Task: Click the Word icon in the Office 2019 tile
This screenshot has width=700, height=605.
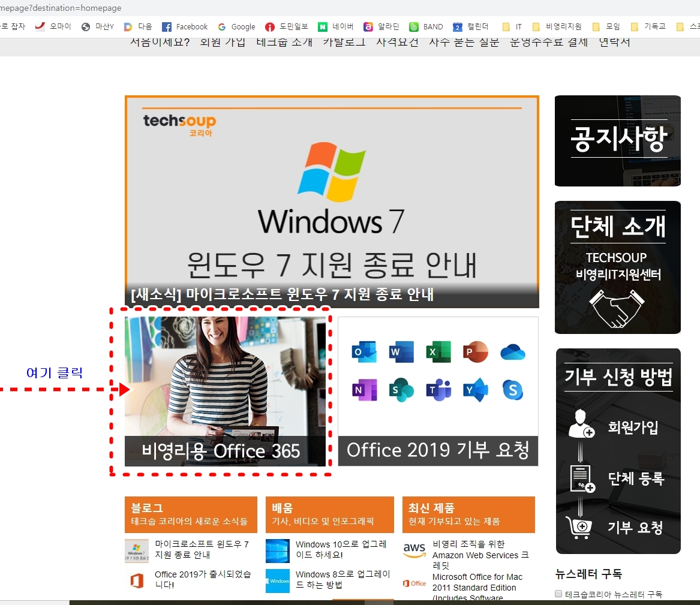Action: tap(401, 351)
